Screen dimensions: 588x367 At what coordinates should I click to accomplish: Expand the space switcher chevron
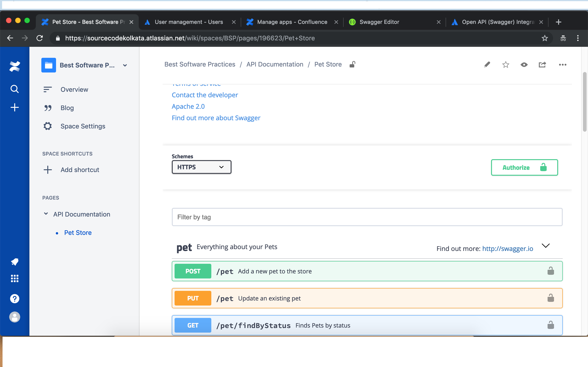tap(125, 65)
